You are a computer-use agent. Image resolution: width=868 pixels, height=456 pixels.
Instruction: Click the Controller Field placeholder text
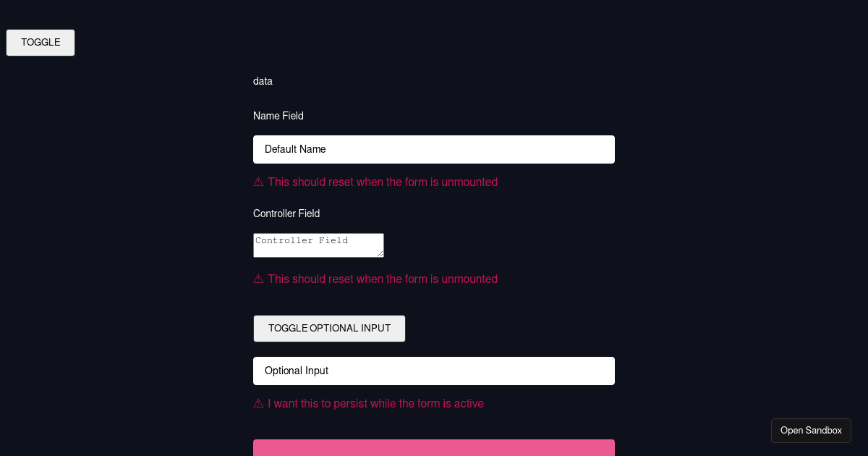302,240
